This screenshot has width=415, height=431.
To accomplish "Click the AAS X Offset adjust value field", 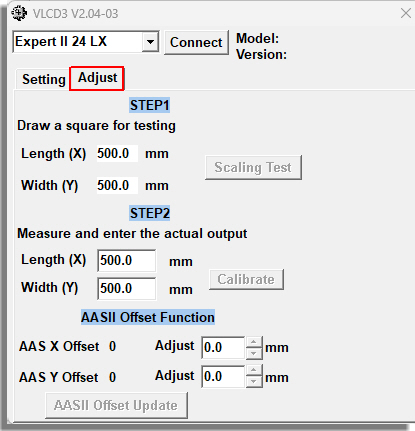I will click(223, 348).
